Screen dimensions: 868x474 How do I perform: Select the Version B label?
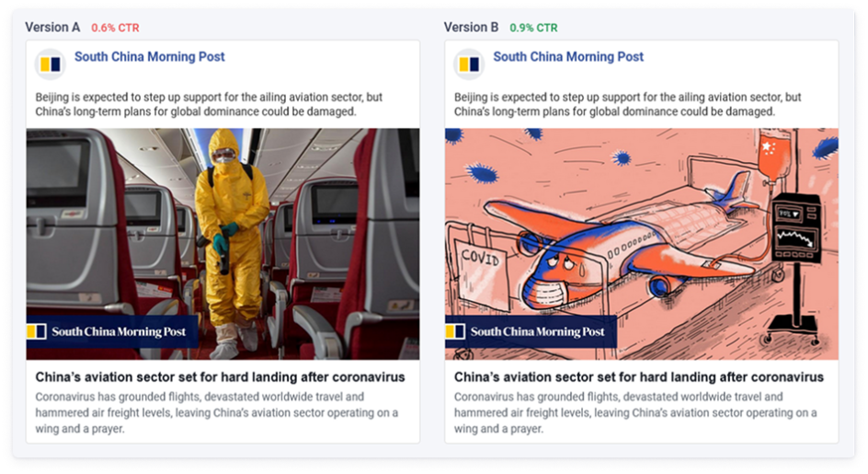click(x=471, y=28)
